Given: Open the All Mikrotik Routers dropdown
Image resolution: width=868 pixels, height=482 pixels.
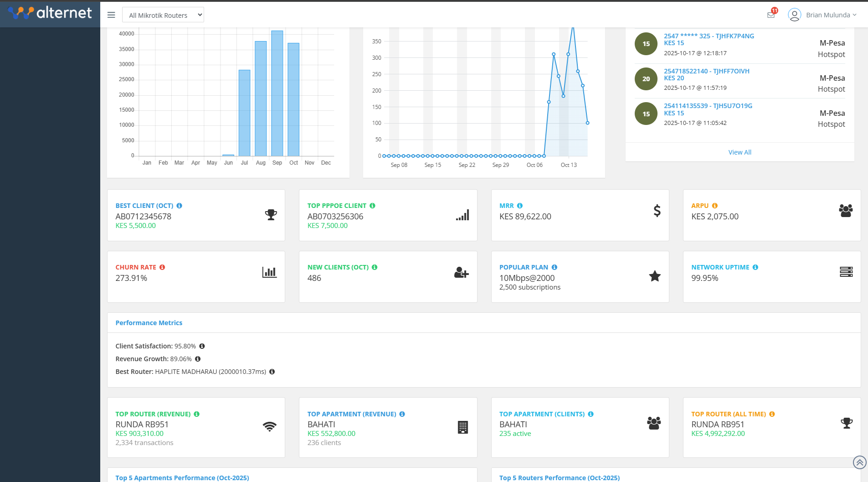Looking at the screenshot, I should (x=163, y=15).
